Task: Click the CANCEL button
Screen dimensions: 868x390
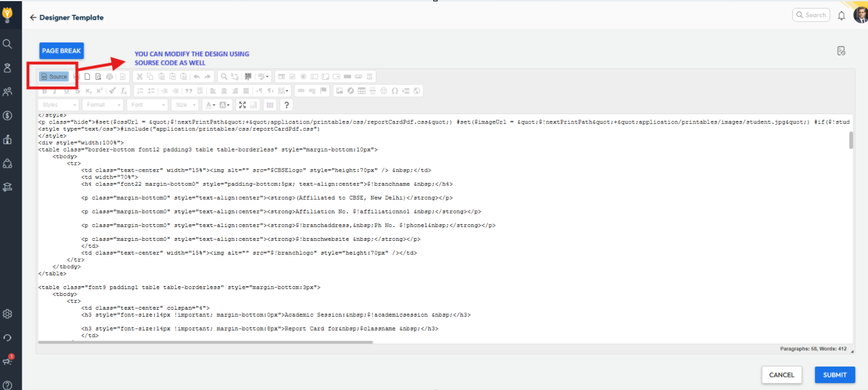Action: (x=781, y=375)
